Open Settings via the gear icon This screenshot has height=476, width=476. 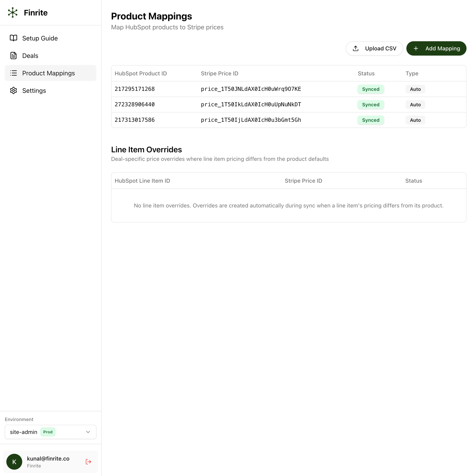pyautogui.click(x=13, y=90)
